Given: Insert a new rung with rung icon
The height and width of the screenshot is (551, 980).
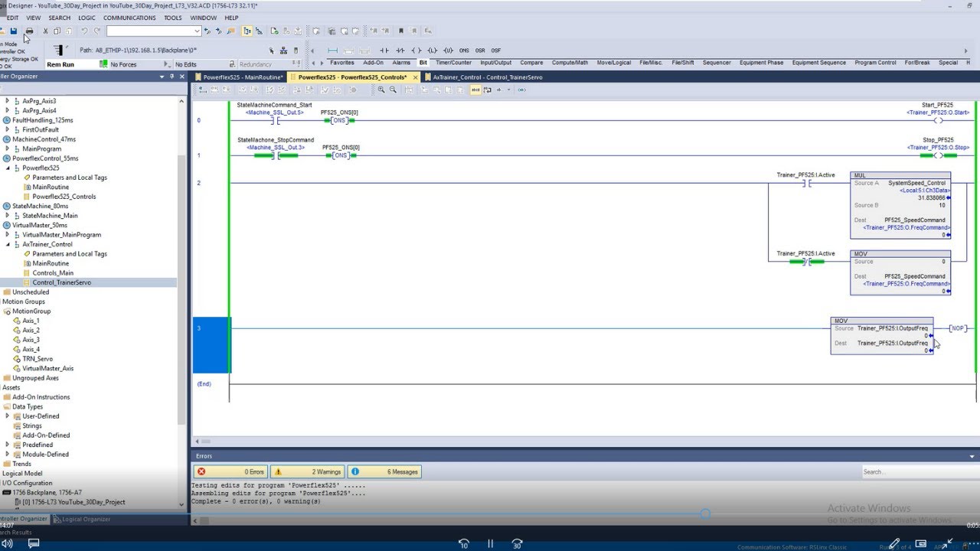Looking at the screenshot, I should [333, 50].
